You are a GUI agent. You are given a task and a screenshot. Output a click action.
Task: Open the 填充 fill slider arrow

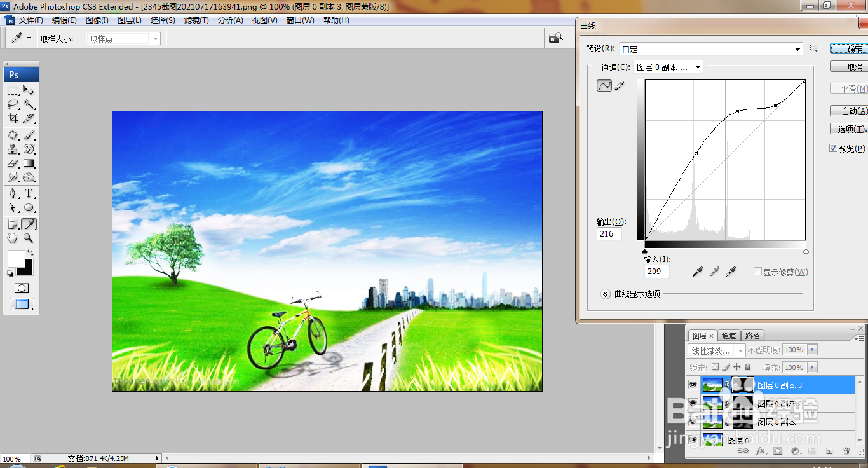tap(813, 368)
